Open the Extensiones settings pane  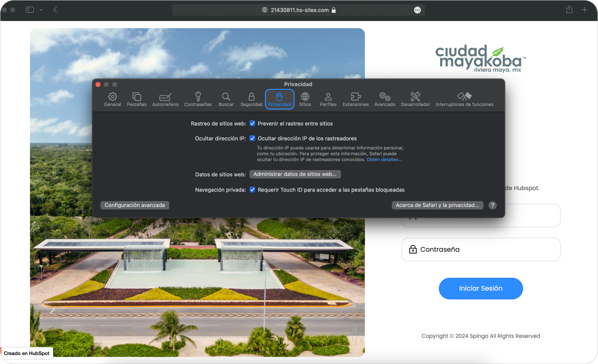coord(356,99)
